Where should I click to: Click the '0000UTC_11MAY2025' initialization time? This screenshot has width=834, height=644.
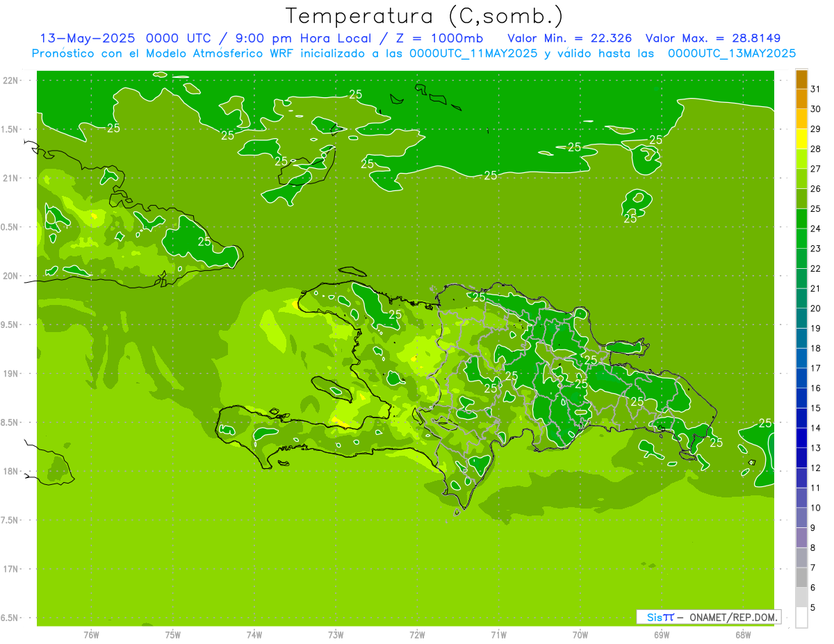(x=473, y=53)
